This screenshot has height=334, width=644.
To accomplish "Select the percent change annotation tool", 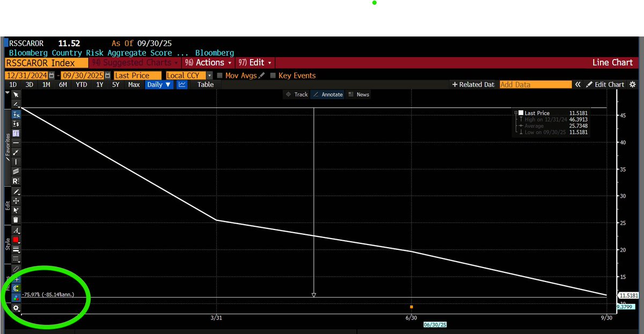I will (x=16, y=114).
